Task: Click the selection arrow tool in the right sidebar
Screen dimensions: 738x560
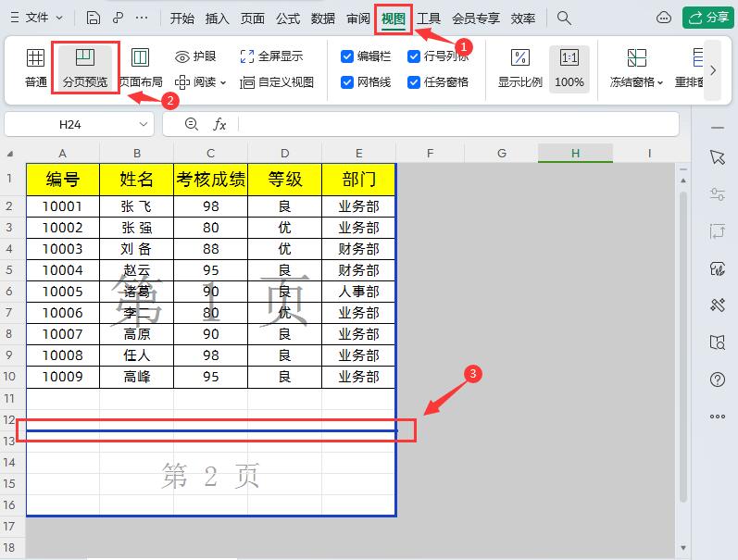Action: click(x=718, y=157)
